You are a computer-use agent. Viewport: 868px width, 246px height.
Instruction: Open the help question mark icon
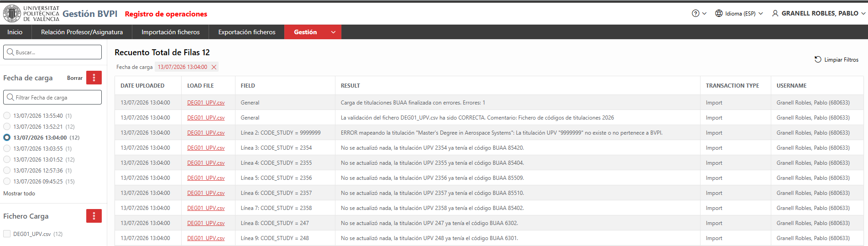point(695,14)
